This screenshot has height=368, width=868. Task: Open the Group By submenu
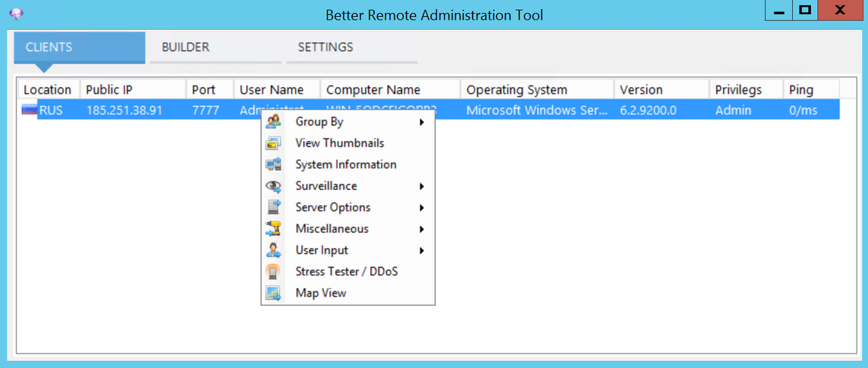348,122
